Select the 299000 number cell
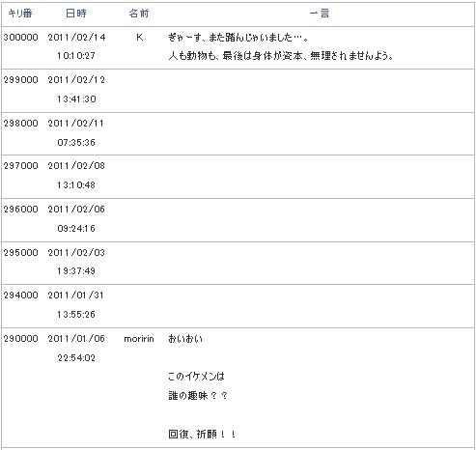This screenshot has width=476, height=450. tap(20, 80)
